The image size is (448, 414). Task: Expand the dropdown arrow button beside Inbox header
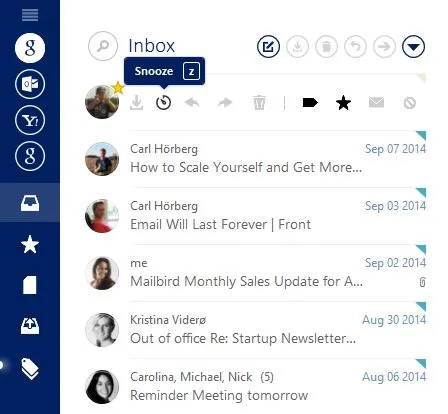tap(413, 46)
